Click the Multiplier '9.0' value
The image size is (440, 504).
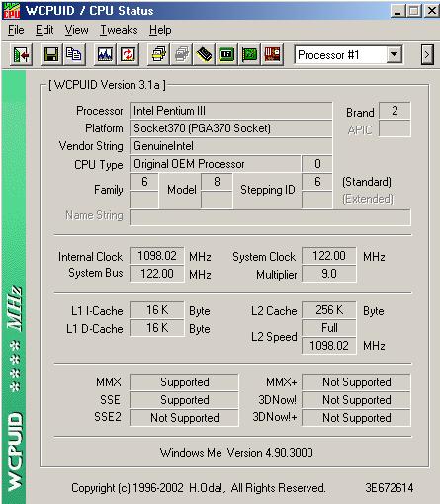tap(329, 274)
